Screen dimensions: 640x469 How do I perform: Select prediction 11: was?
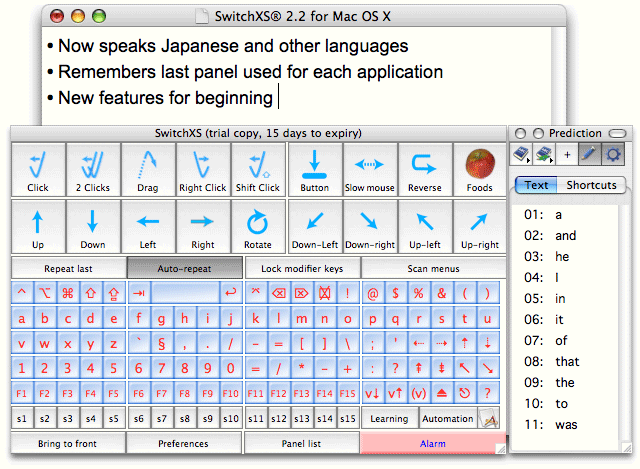click(567, 425)
